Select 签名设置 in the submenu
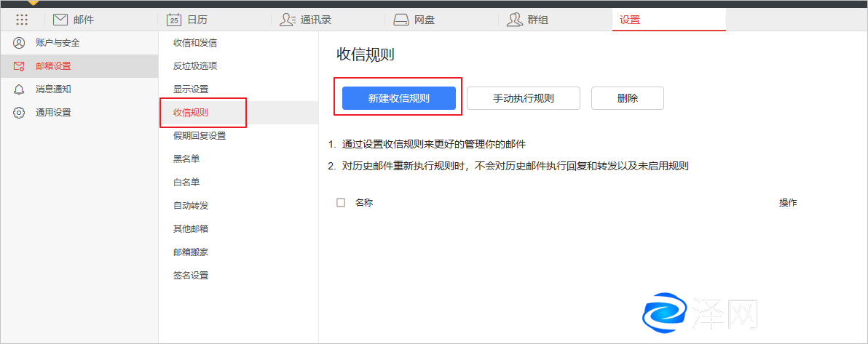Screen dimensions: 868x344 click(191, 276)
